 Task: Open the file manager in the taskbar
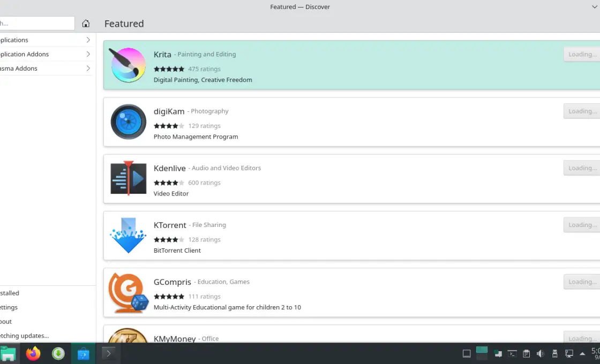click(x=7, y=354)
